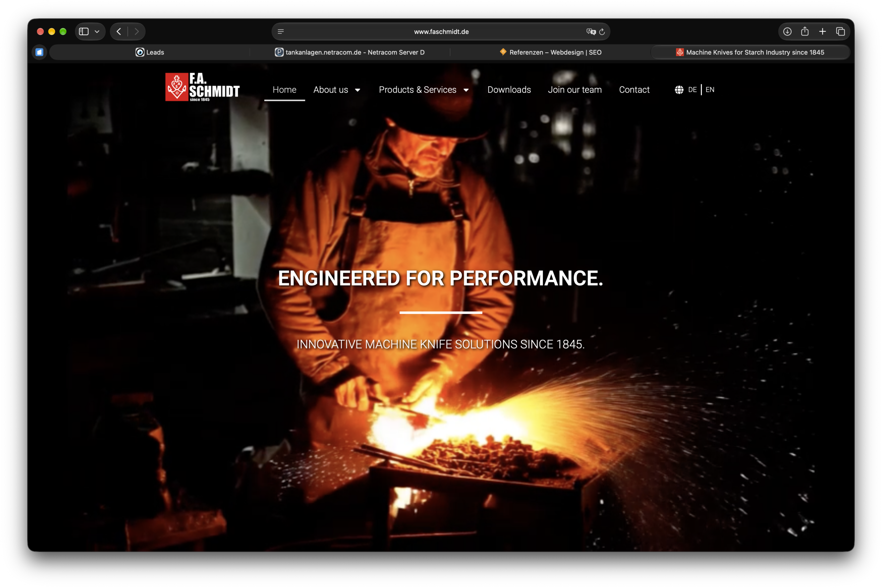Minimize the window with yellow button
This screenshot has width=882, height=588.
click(52, 31)
